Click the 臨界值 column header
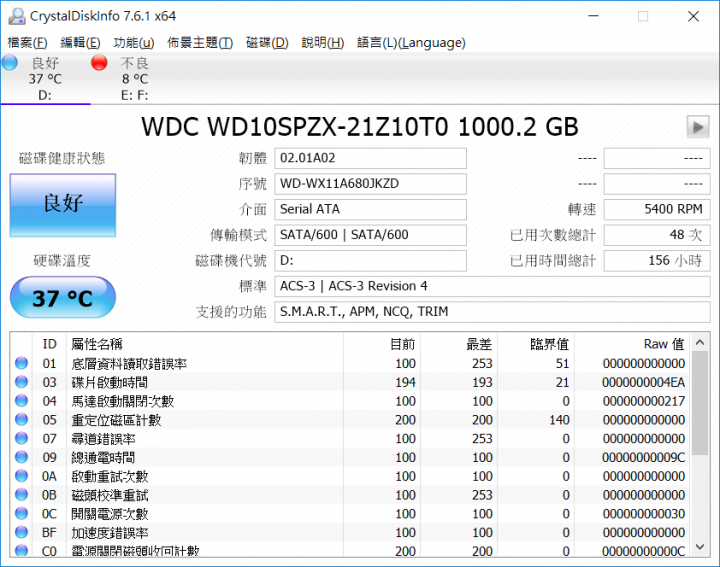The image size is (720, 567). pyautogui.click(x=536, y=344)
